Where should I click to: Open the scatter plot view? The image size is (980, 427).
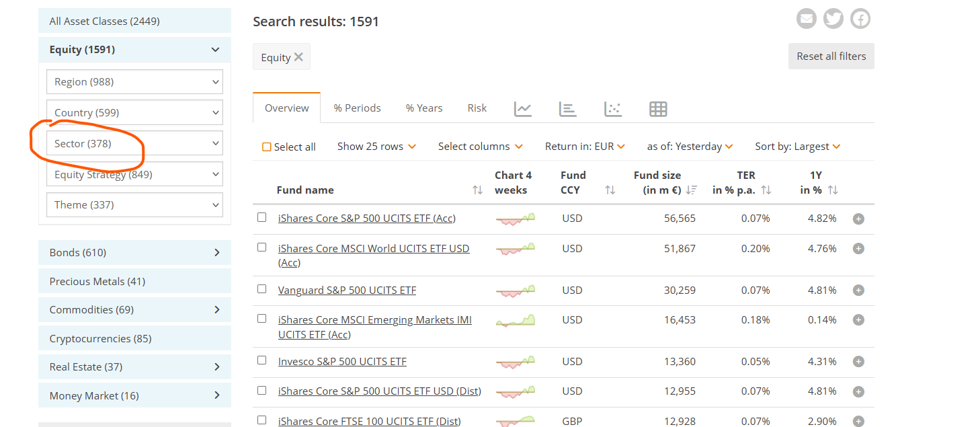click(613, 109)
